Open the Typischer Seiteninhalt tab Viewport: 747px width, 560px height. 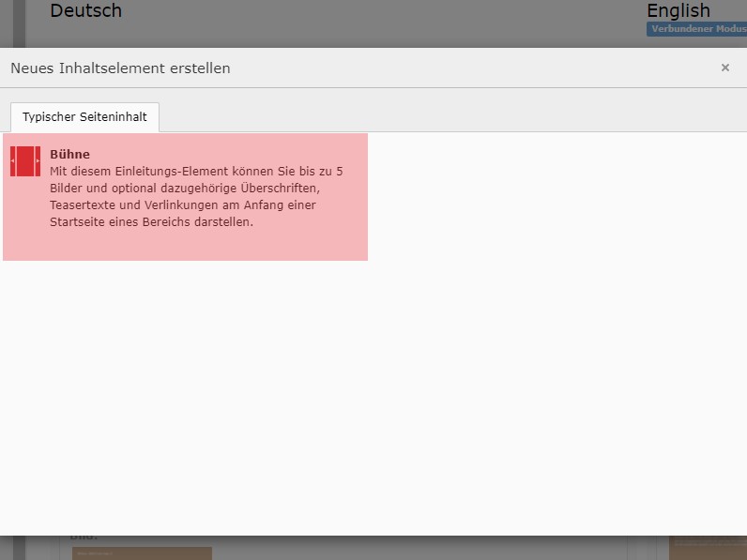click(84, 117)
